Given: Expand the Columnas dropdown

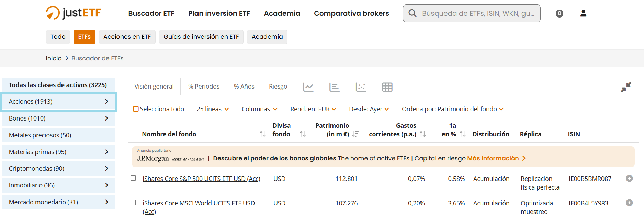Looking at the screenshot, I should point(259,109).
